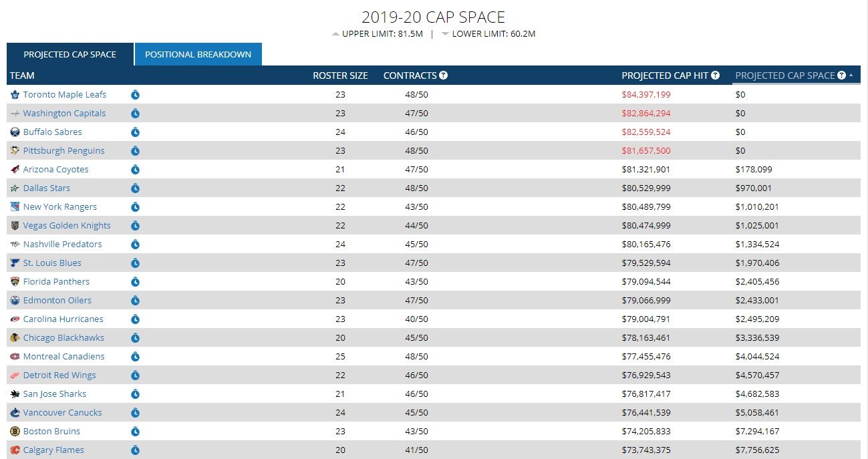Open the Toronto Maple Leafs team link
Image resolution: width=868 pixels, height=459 pixels.
pyautogui.click(x=65, y=95)
